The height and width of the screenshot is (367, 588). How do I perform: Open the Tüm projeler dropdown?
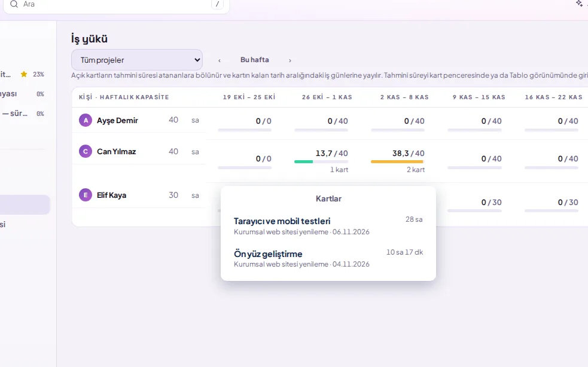tap(137, 60)
